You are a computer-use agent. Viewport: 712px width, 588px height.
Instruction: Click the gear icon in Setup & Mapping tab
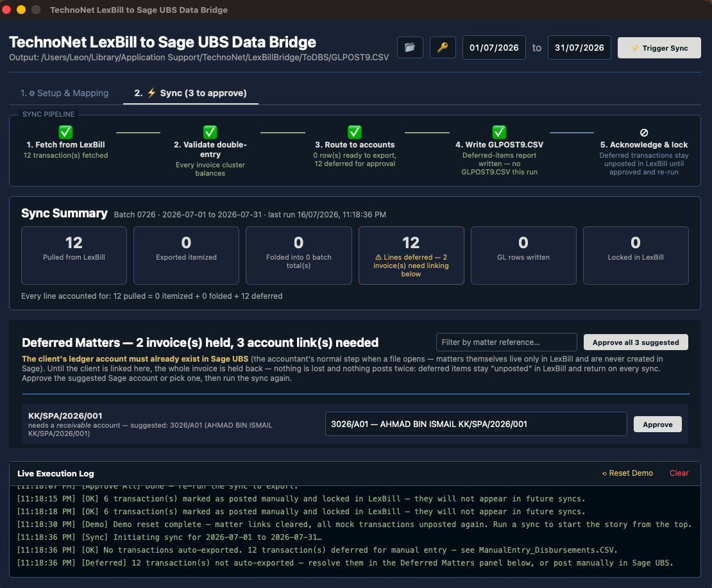[32, 94]
